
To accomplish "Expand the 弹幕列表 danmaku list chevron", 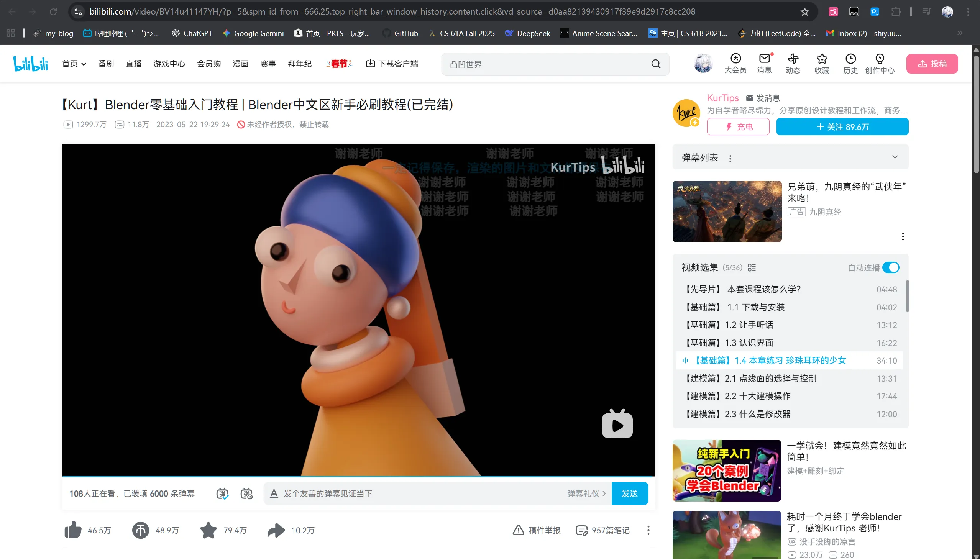I will 895,157.
